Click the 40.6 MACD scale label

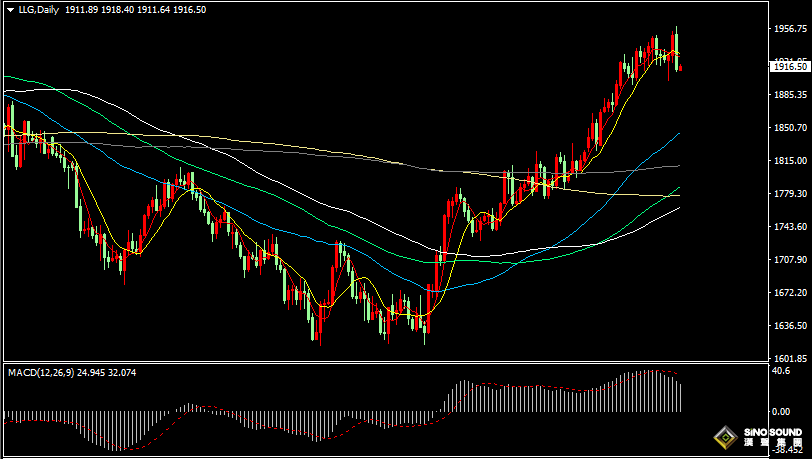[780, 370]
